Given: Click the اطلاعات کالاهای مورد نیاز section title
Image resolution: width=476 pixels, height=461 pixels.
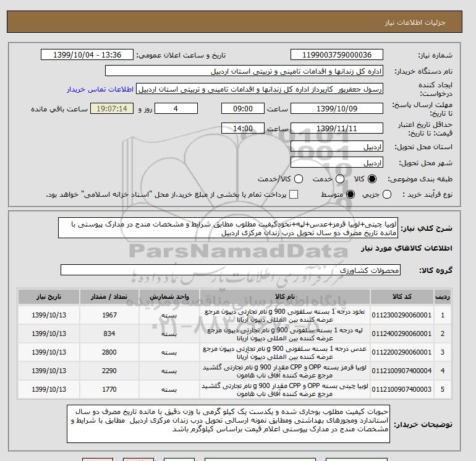Looking at the screenshot, I should click(x=407, y=248).
